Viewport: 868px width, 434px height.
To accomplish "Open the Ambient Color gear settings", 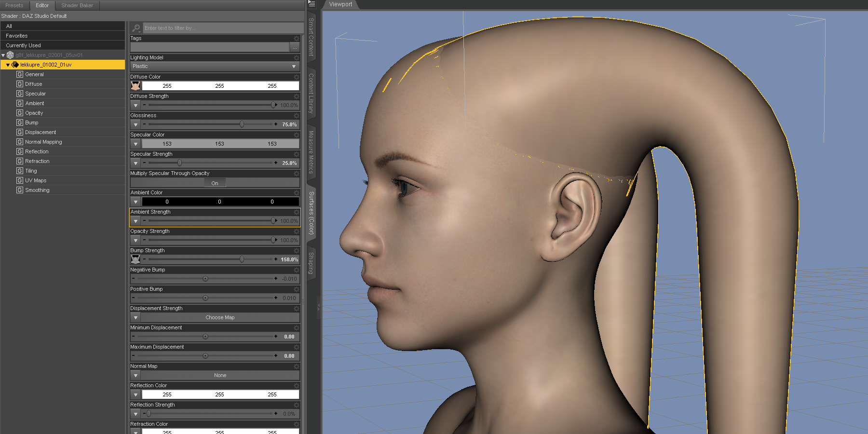I will pos(297,193).
